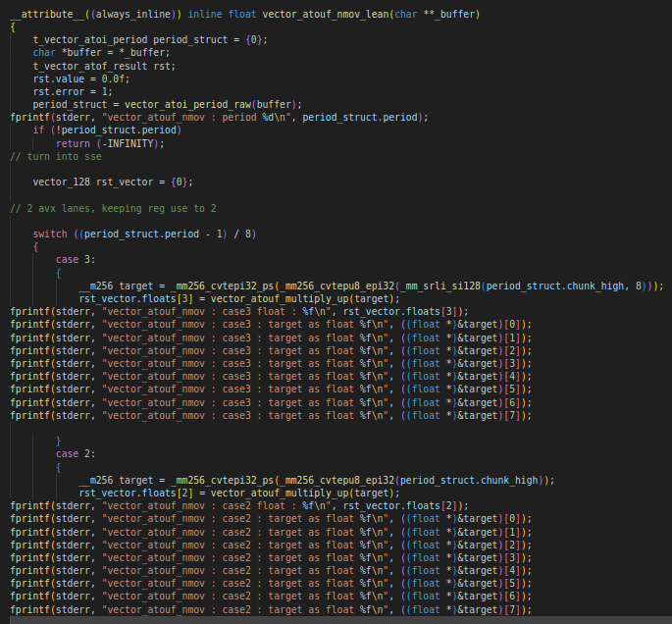Viewport: 672px width, 624px height.
Task: Click case3 fprintf line ending with &target)[5]
Action: 271,390
